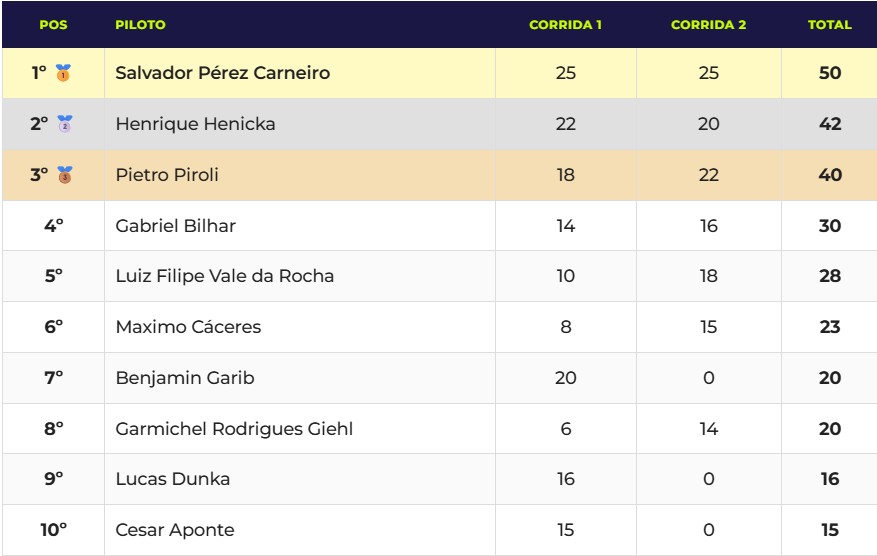Open Gabriel Bilhar's row entry
This screenshot has height=556, width=877.
pos(176,226)
